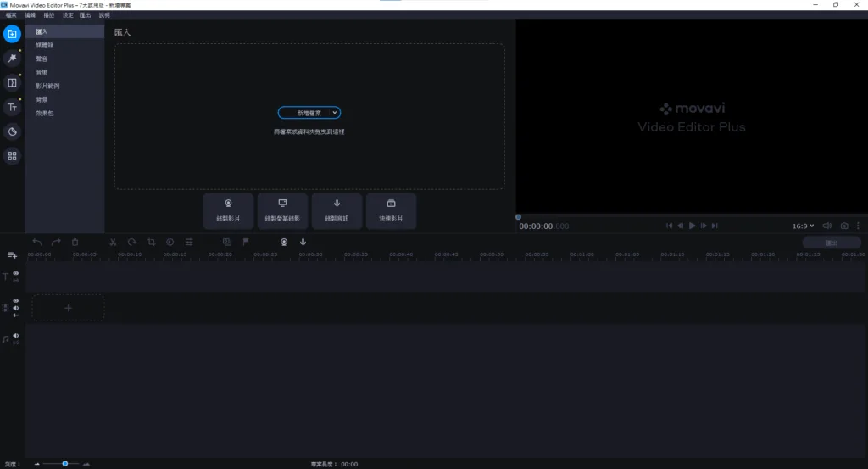The width and height of the screenshot is (868, 469).
Task: Click the preview seek bar handle
Action: [x=518, y=217]
